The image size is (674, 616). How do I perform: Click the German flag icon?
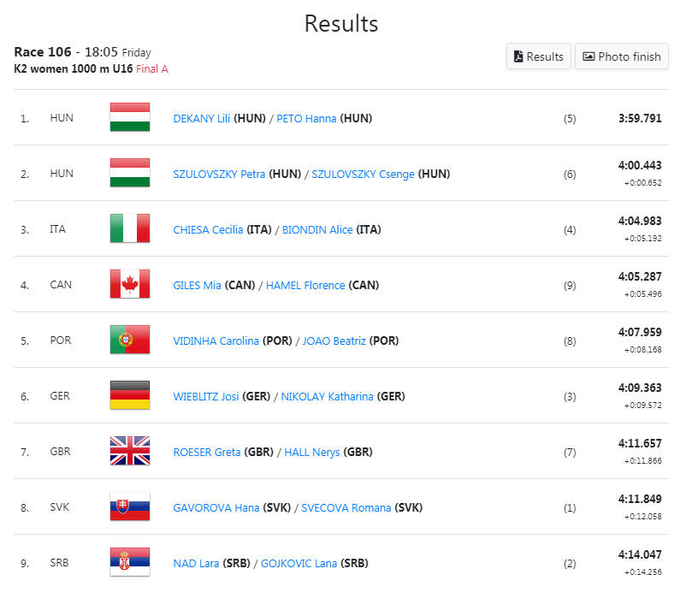tap(130, 395)
